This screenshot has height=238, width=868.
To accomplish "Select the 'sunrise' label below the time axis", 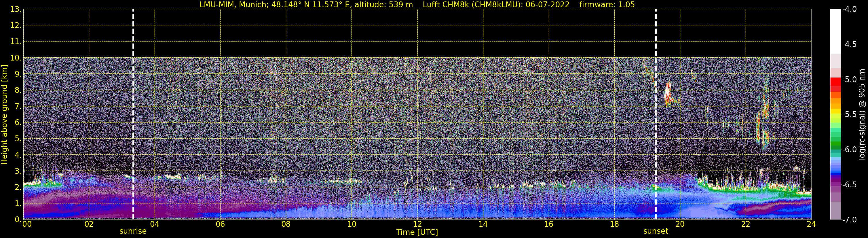I will [x=133, y=231].
